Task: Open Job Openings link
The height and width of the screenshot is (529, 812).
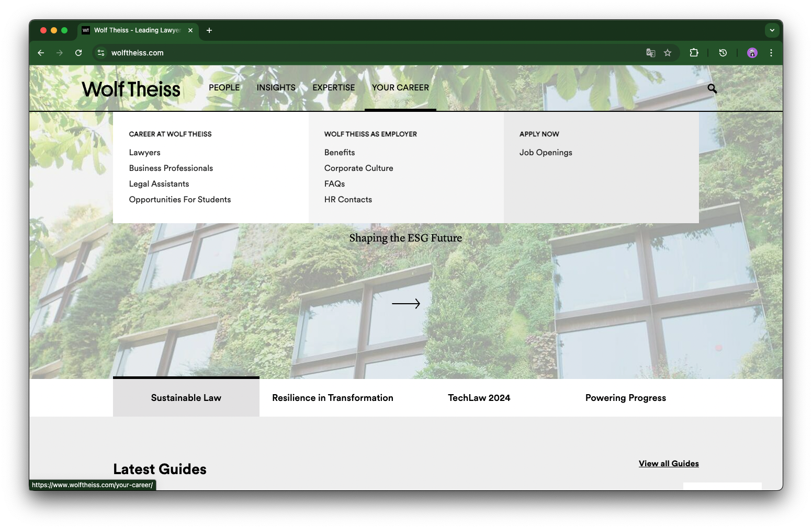Action: (x=546, y=153)
